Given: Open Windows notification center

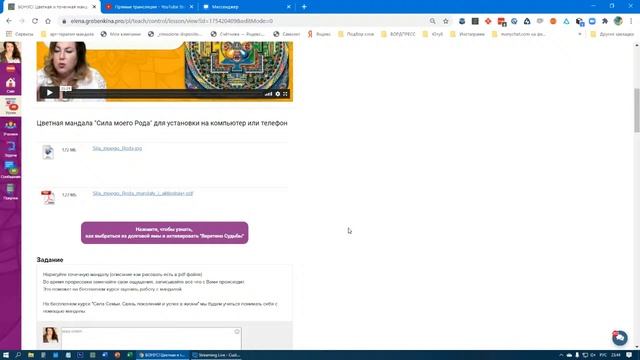Looking at the screenshot, I should (x=629, y=355).
